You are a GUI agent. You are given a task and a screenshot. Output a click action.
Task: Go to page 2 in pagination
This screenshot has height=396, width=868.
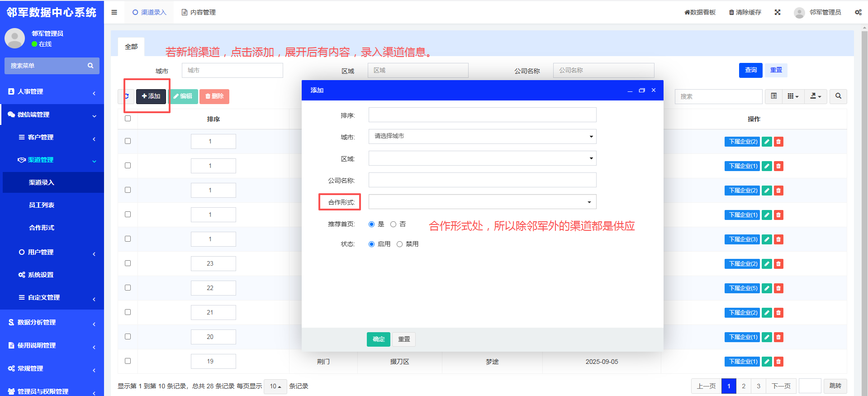[744, 386]
